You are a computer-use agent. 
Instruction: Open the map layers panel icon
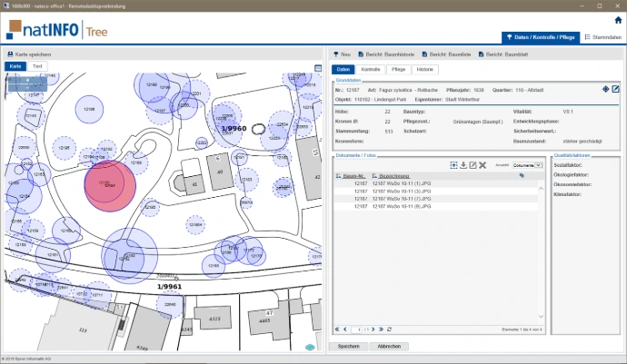[318, 68]
